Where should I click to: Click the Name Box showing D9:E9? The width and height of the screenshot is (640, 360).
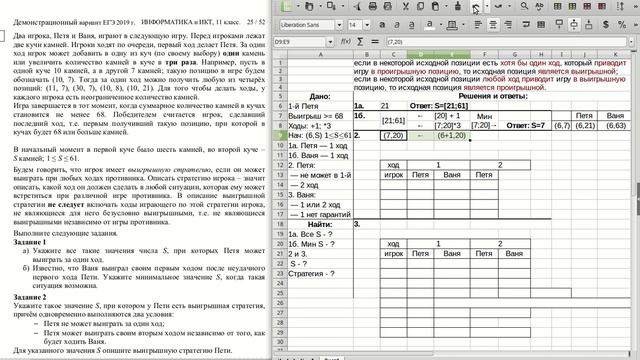click(300, 42)
